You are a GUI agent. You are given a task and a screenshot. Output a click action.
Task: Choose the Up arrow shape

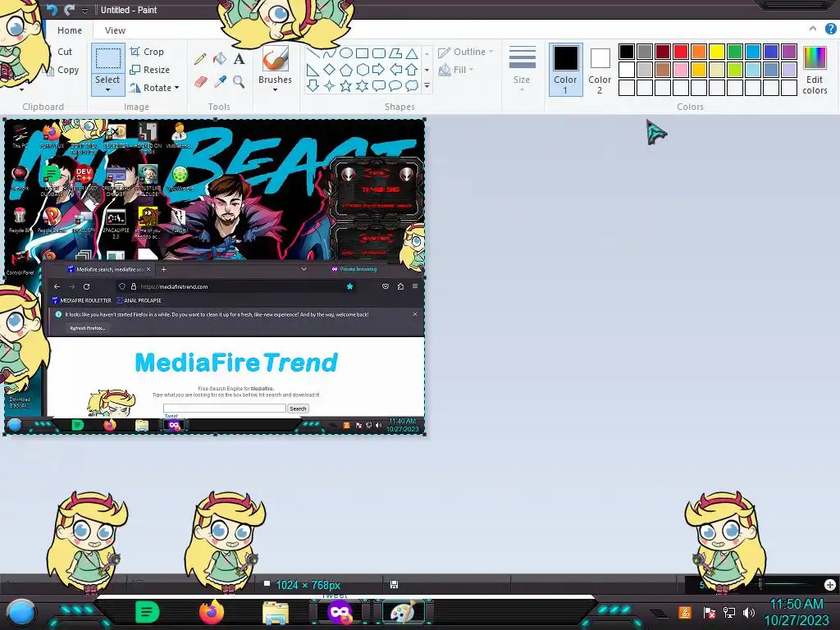pyautogui.click(x=412, y=69)
